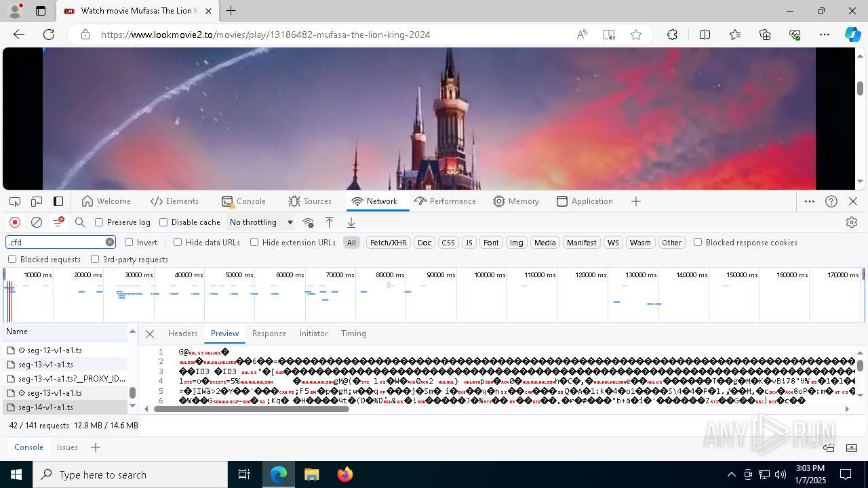Go back to the previous page
The image size is (868, 488).
click(19, 35)
